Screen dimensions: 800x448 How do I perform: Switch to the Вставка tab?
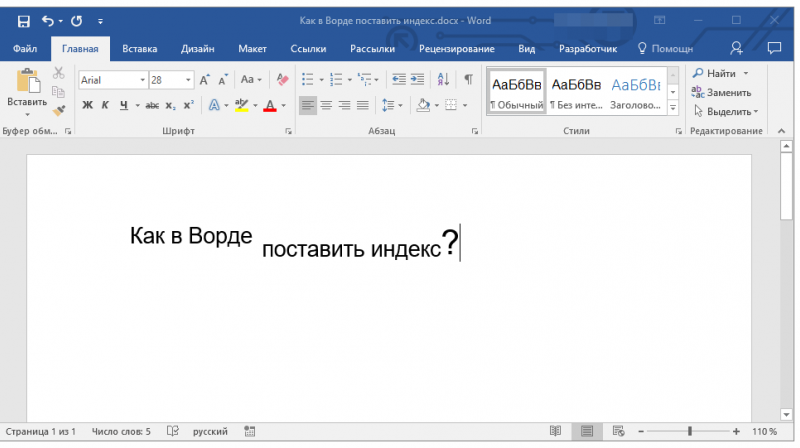[x=139, y=49]
